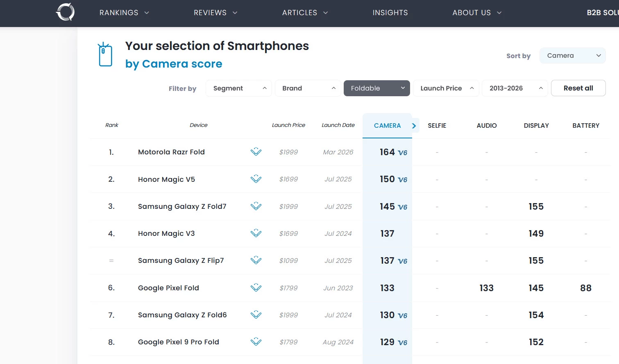This screenshot has width=619, height=364.
Task: Open the B2B Solutions menu item
Action: point(603,13)
